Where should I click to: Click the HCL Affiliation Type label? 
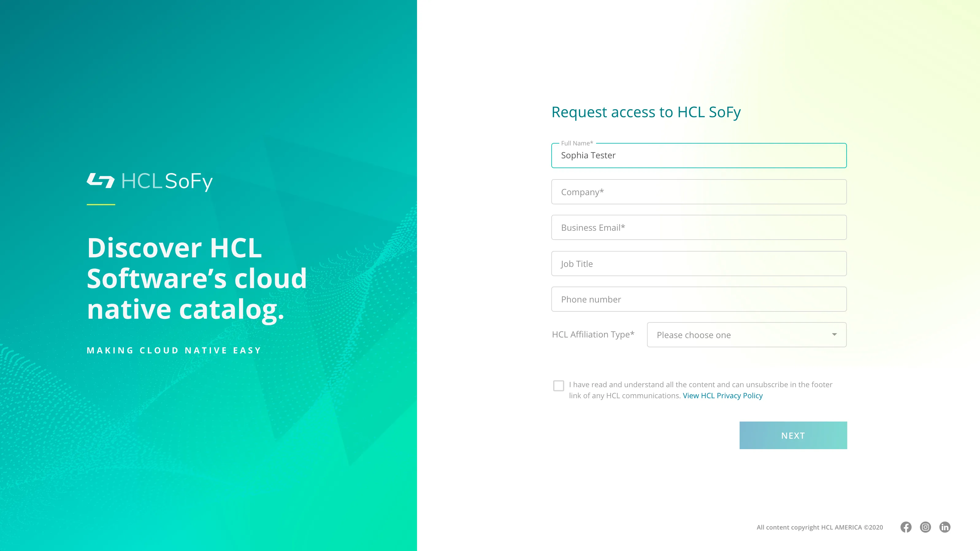pos(593,334)
